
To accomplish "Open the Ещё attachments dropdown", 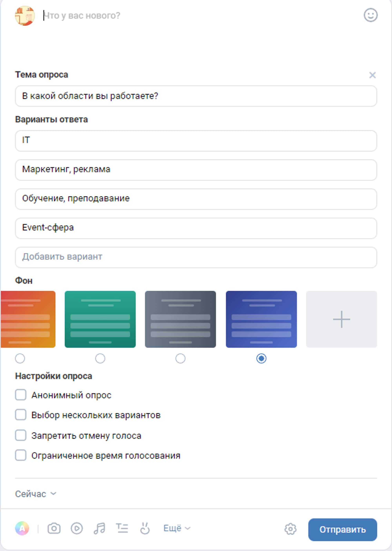I will coord(177,528).
